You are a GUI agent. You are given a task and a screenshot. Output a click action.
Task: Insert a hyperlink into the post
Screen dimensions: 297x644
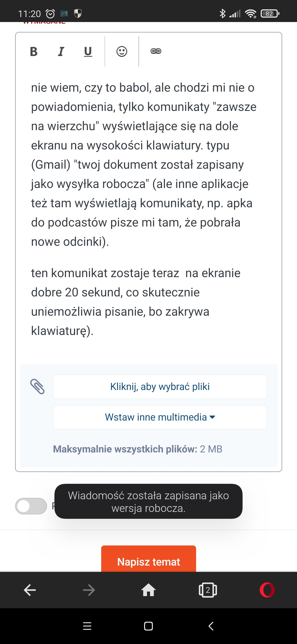[156, 51]
